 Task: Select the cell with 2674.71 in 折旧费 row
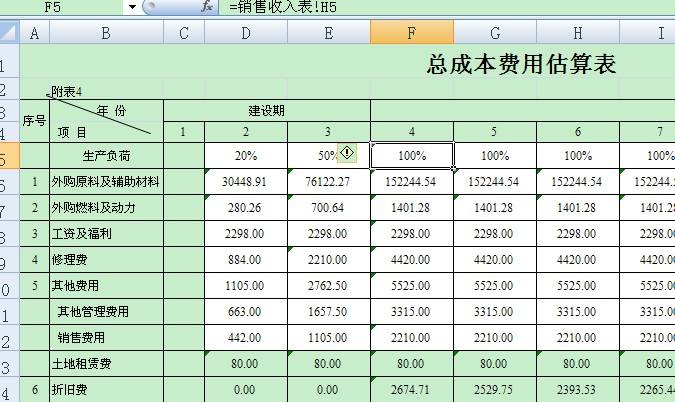[x=411, y=389]
